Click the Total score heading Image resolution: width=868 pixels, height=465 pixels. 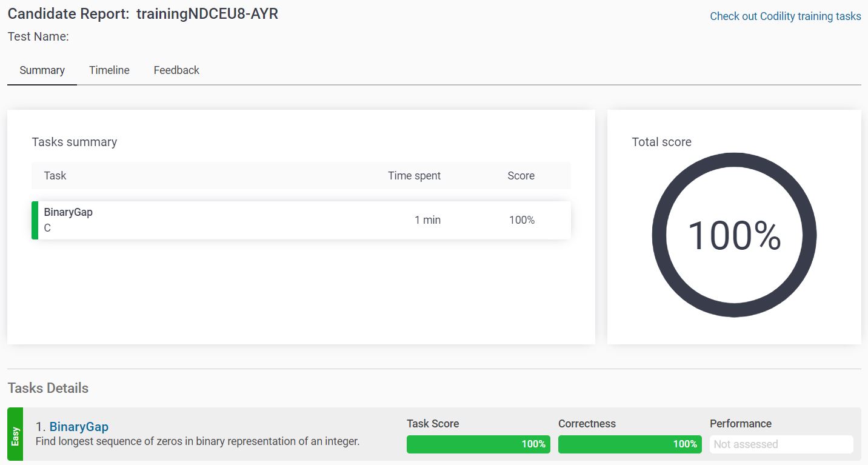pos(661,142)
